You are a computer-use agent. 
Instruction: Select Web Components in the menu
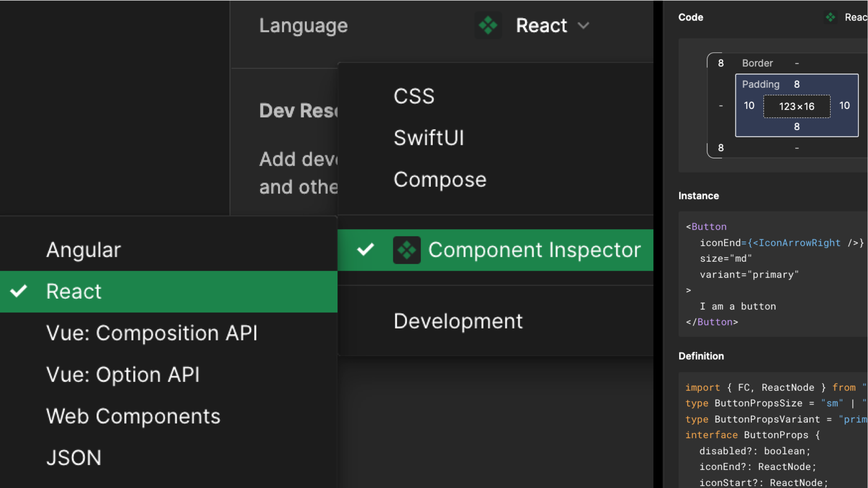point(133,416)
